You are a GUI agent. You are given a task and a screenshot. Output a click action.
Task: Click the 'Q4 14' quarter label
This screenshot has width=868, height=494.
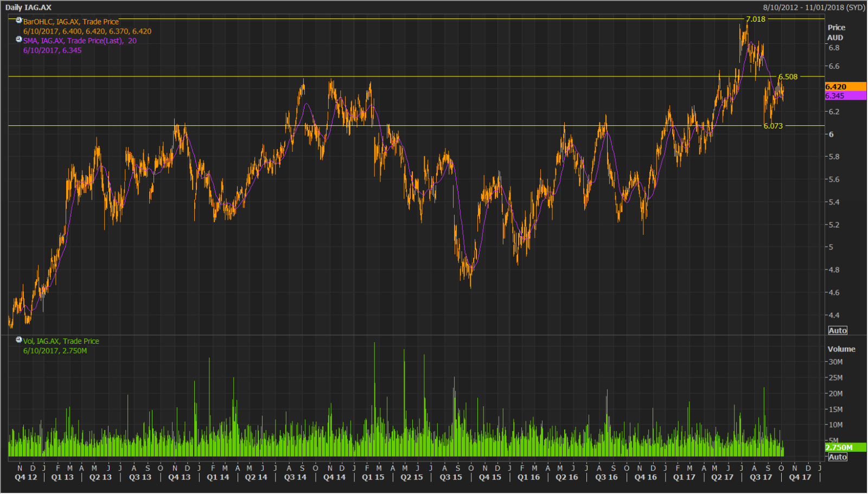coord(334,478)
